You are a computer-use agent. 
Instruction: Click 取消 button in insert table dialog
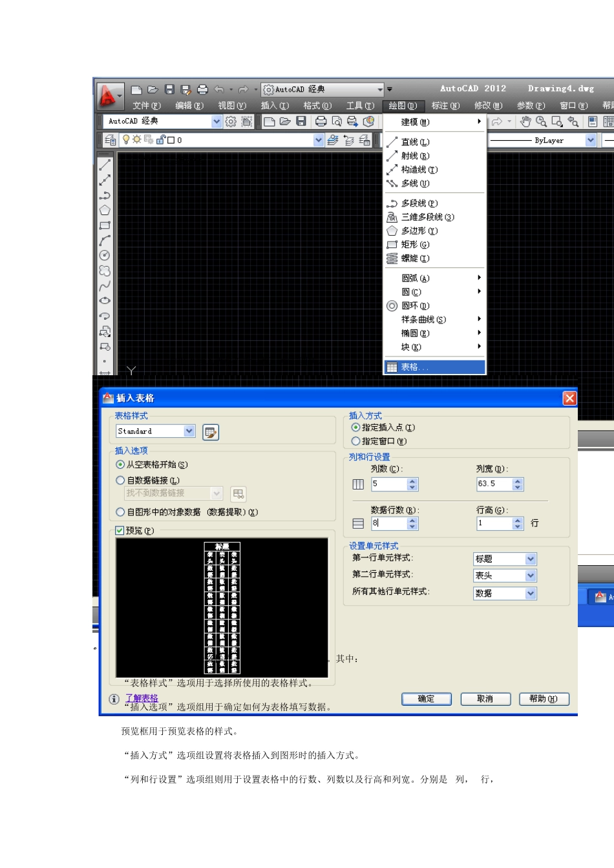pyautogui.click(x=485, y=699)
